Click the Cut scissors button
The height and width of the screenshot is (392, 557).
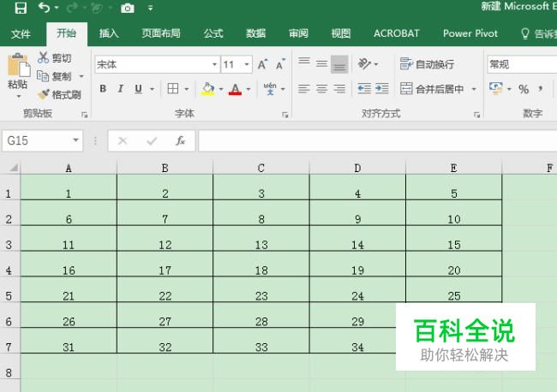[x=54, y=58]
